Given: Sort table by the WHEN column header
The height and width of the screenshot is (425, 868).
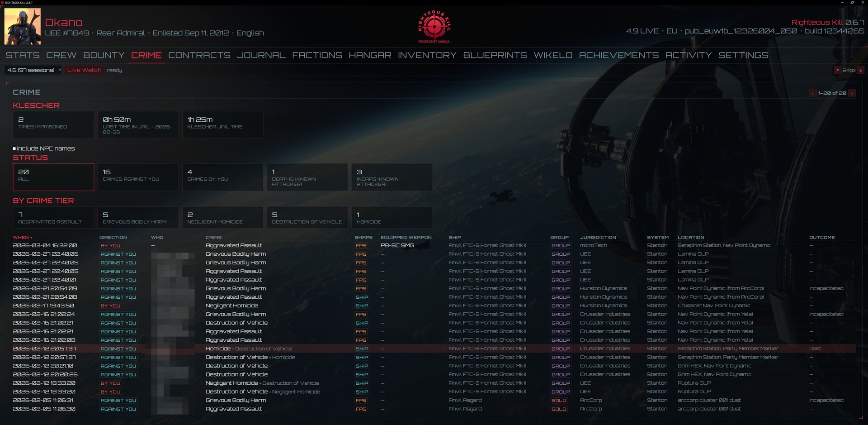Looking at the screenshot, I should [x=23, y=238].
